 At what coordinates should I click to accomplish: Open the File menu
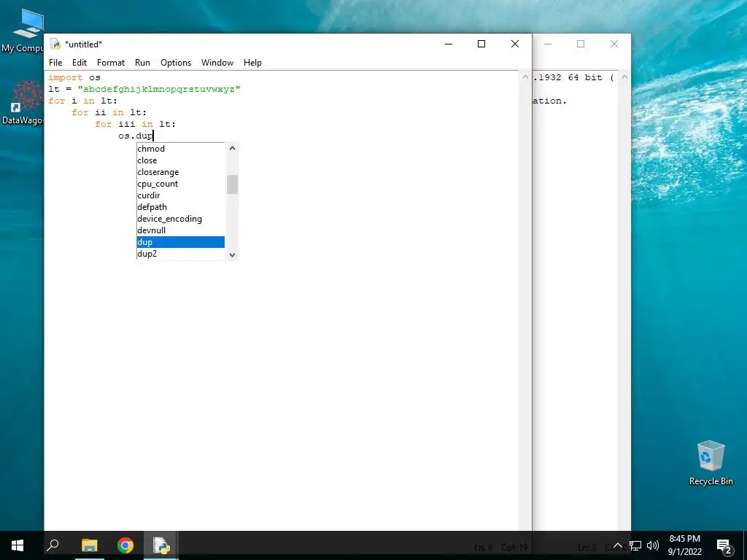pos(55,63)
